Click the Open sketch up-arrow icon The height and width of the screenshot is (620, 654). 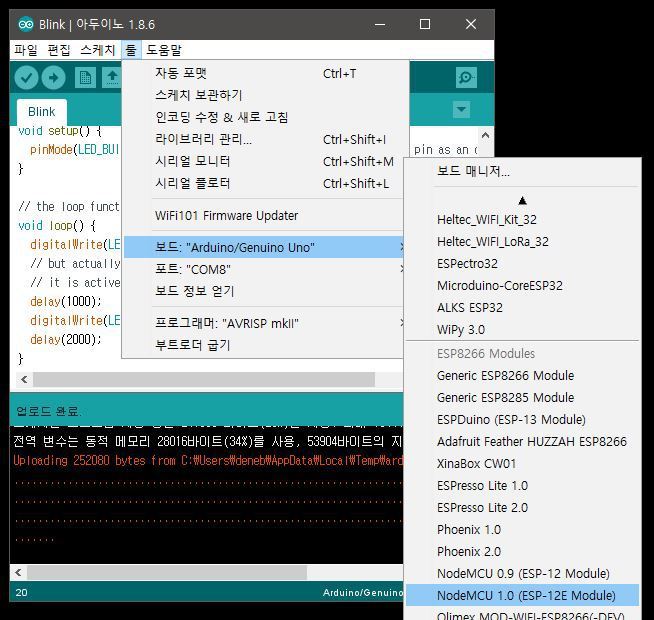112,78
